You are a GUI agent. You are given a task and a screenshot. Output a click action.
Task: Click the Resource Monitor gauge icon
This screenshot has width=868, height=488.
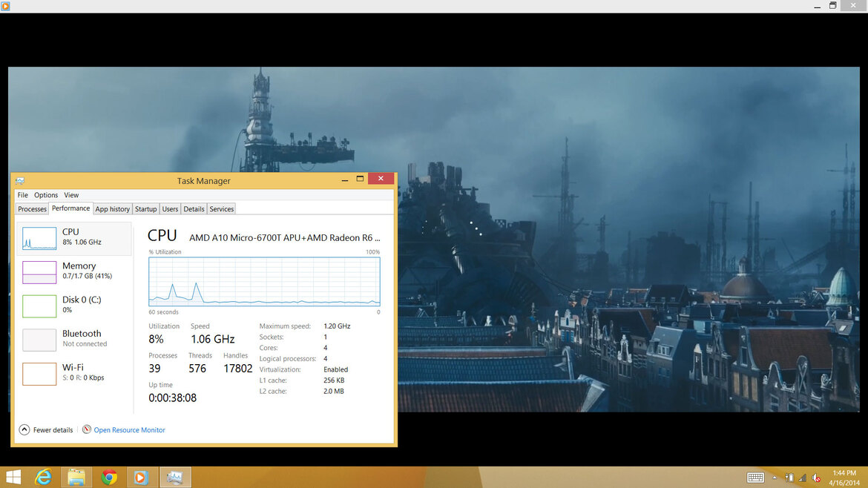point(86,429)
